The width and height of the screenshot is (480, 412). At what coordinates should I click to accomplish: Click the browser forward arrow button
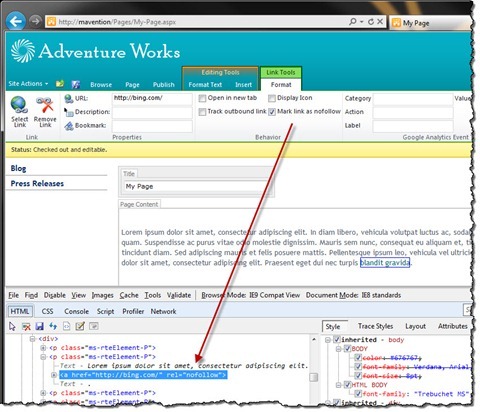35,21
